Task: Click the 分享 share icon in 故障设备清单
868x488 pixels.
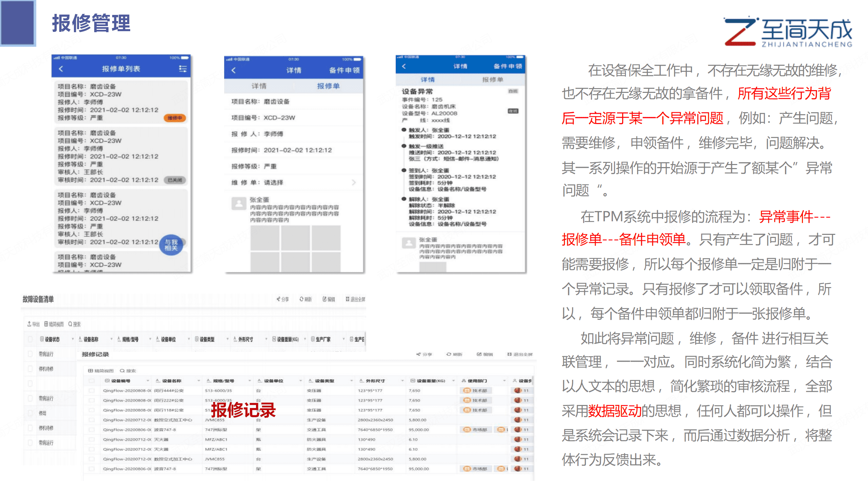Action: [x=278, y=299]
